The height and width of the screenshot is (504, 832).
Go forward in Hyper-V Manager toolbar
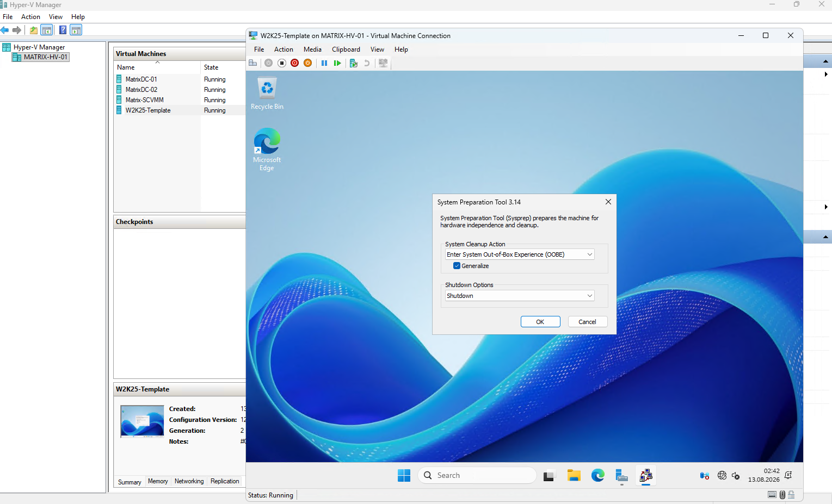17,30
